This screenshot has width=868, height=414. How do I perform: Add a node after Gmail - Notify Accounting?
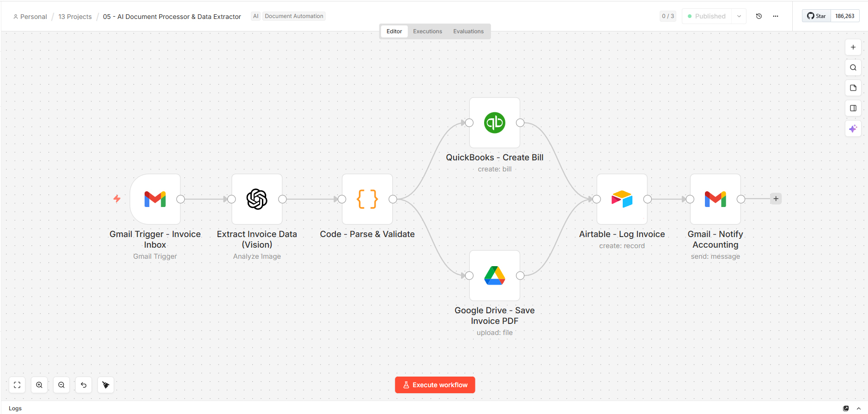point(776,199)
